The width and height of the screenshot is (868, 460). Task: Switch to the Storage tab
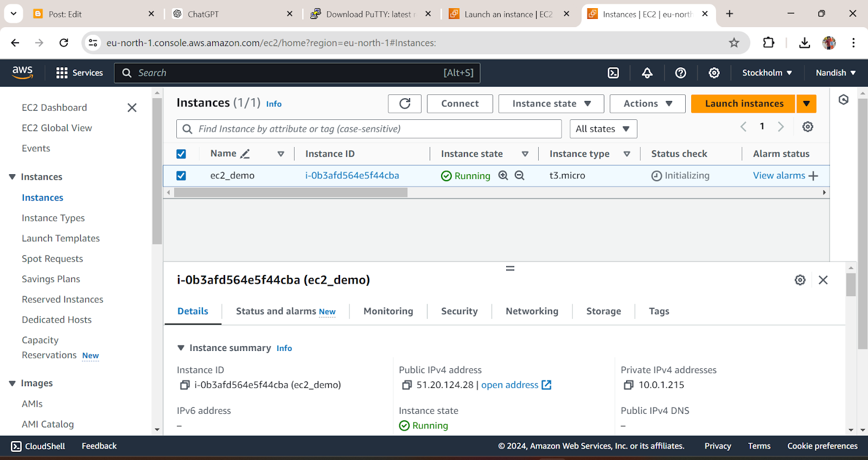coord(604,311)
